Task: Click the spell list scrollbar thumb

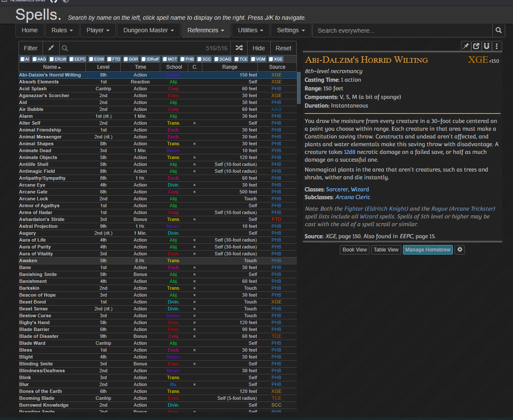Action: [x=299, y=88]
